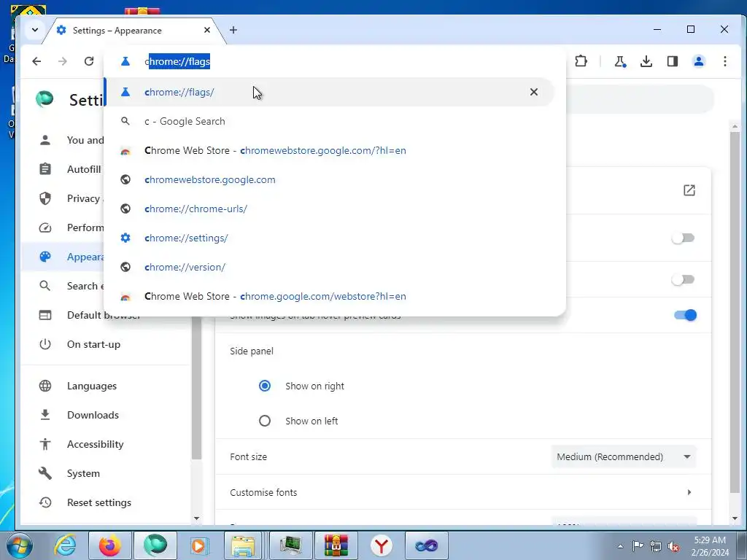The width and height of the screenshot is (747, 560).
Task: Click the browser back arrow
Action: pyautogui.click(x=36, y=61)
